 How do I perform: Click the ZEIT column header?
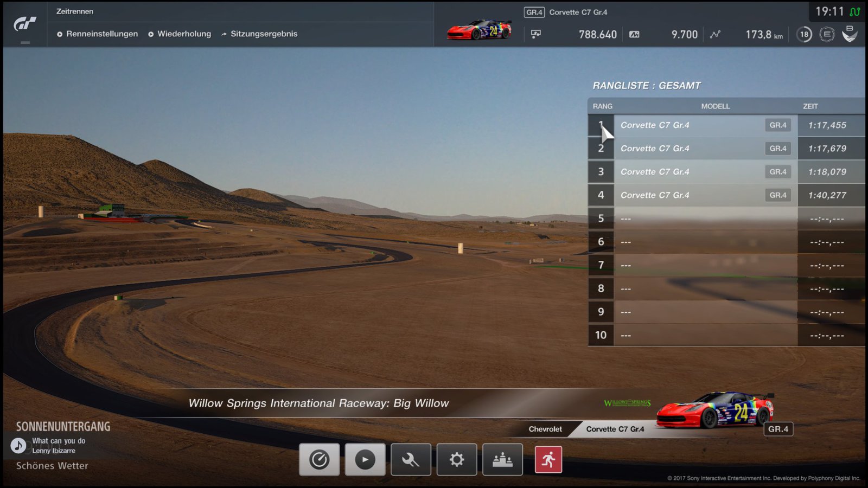810,106
